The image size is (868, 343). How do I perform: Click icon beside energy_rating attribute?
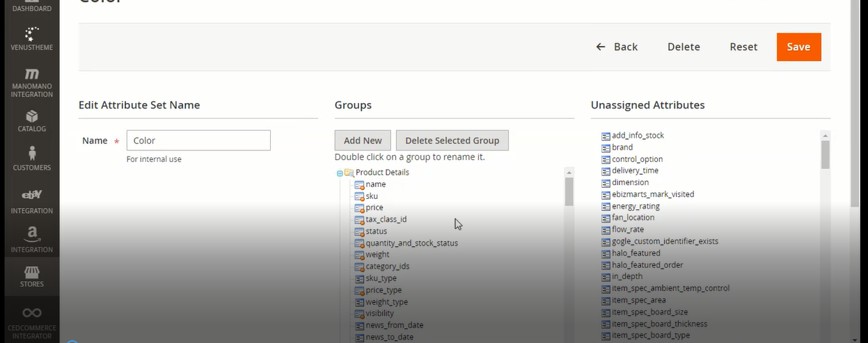click(606, 207)
